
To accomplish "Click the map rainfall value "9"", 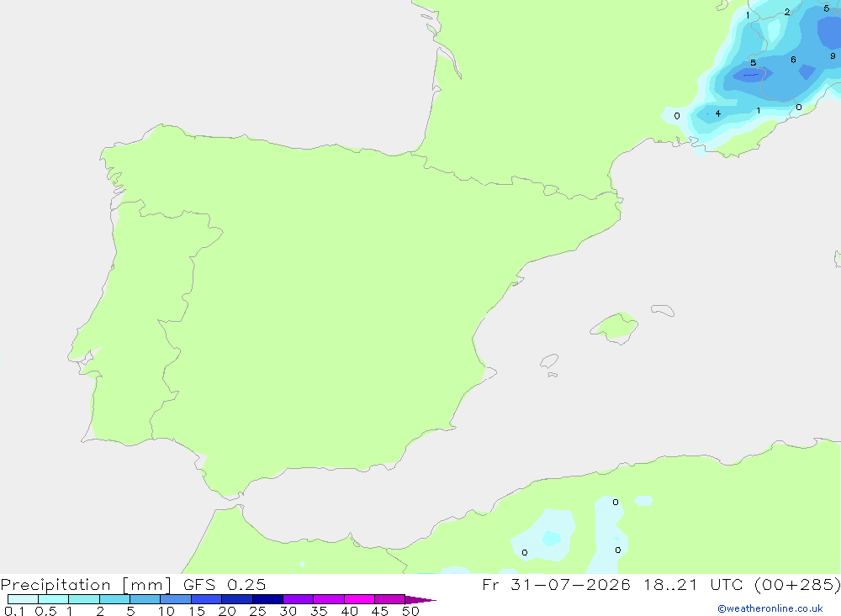I will [x=833, y=55].
